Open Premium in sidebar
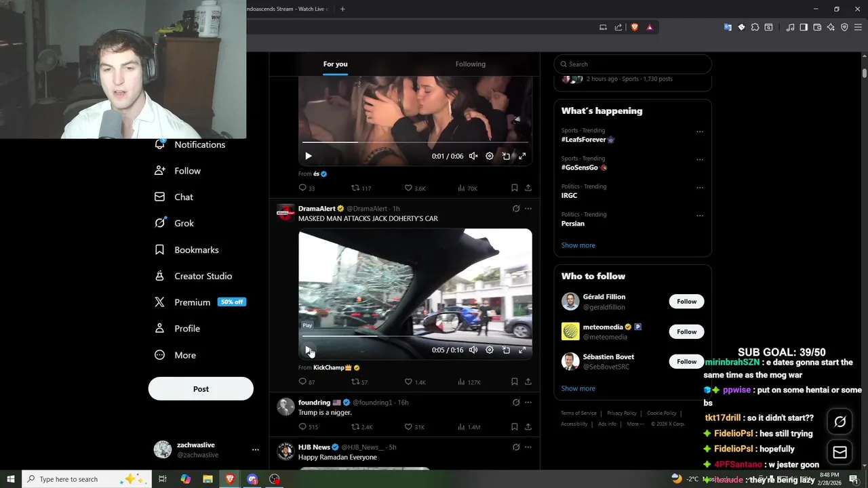The height and width of the screenshot is (488, 868). [199, 302]
